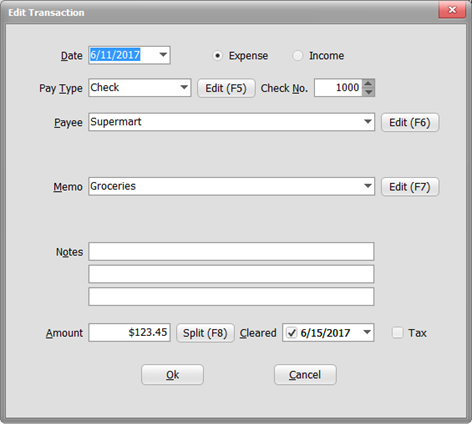
Task: Click Edit (F7) memo button
Action: [x=410, y=187]
